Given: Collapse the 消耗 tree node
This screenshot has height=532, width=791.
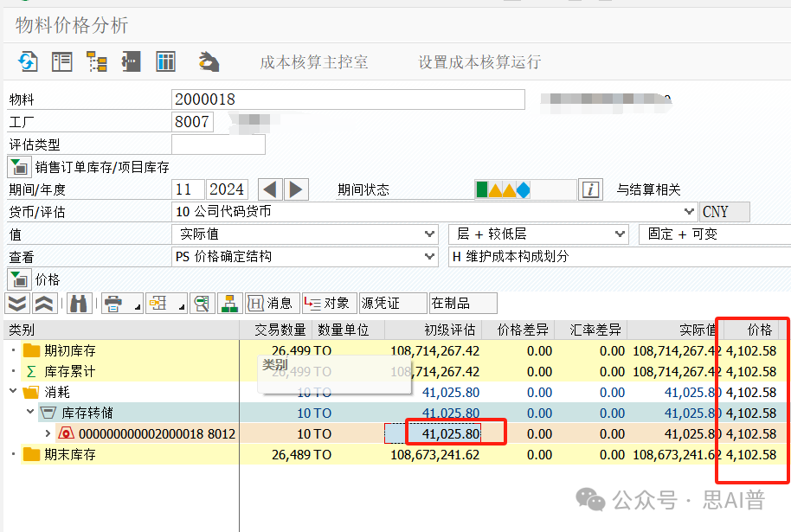Looking at the screenshot, I should 13,392.
